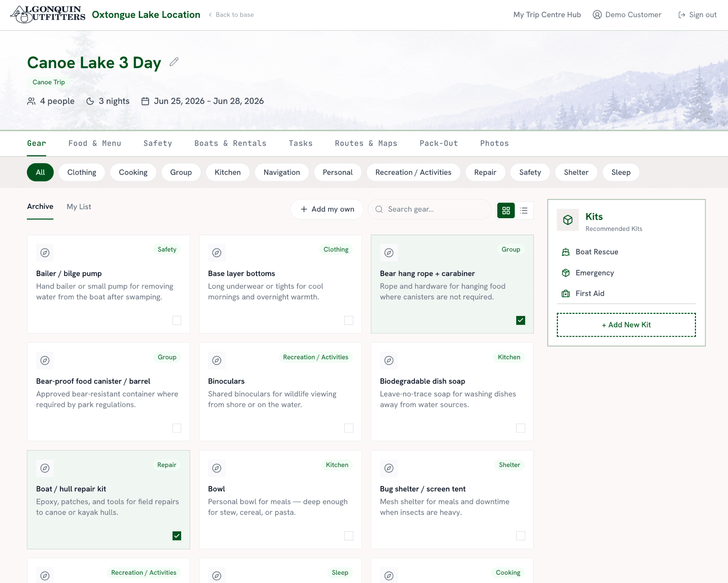Filter gear by Navigation category
The image size is (728, 583).
point(282,172)
